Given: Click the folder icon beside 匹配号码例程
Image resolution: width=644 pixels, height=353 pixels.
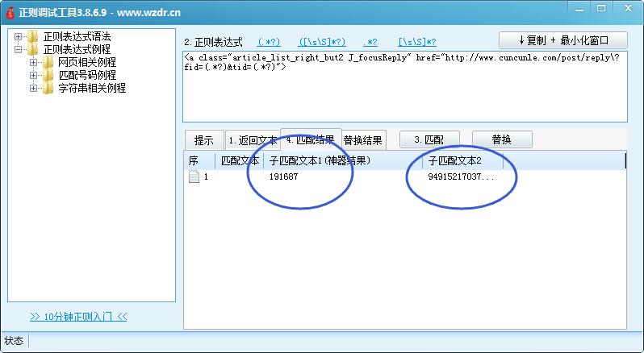Looking at the screenshot, I should pyautogui.click(x=48, y=76).
